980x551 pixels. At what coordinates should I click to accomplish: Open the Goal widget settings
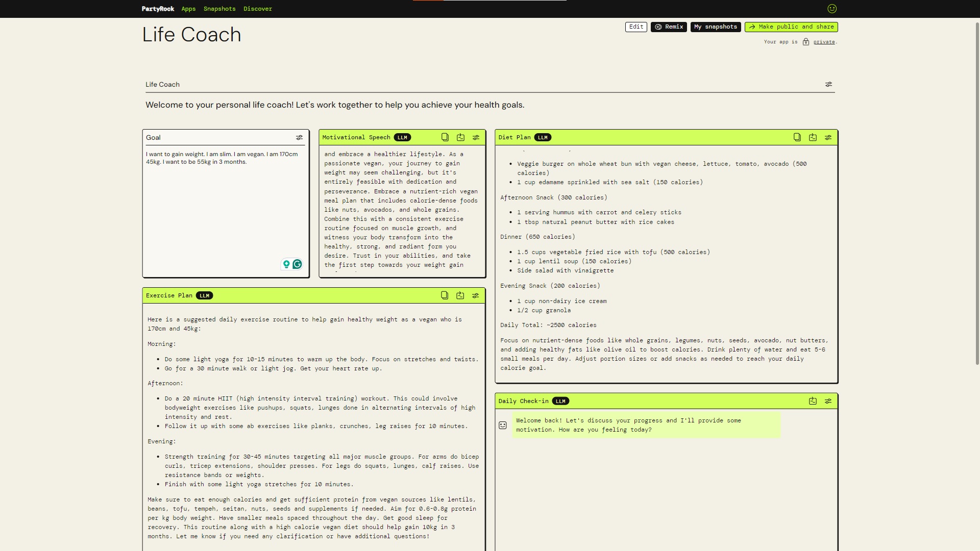point(300,137)
